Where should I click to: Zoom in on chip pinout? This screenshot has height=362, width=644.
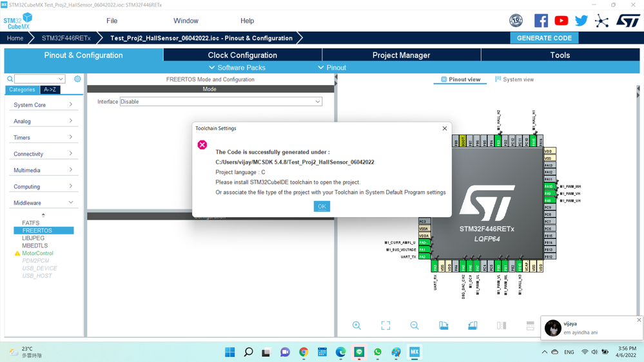coord(356,325)
